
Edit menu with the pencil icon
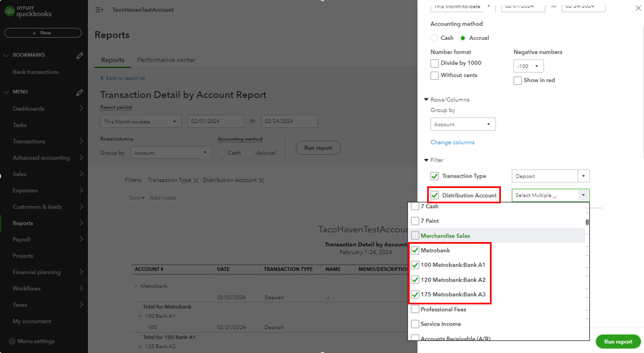(x=80, y=92)
